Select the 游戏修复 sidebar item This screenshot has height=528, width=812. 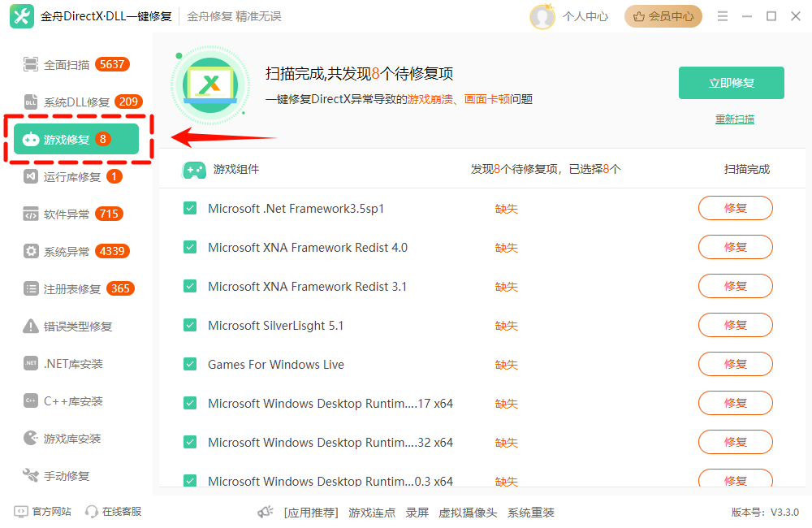(x=76, y=139)
